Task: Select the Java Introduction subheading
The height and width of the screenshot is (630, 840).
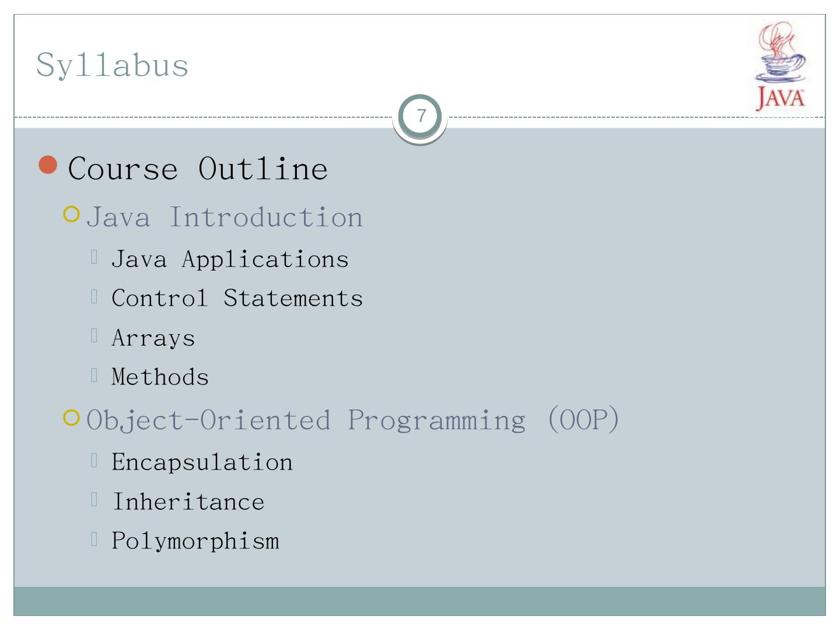Action: (x=225, y=218)
